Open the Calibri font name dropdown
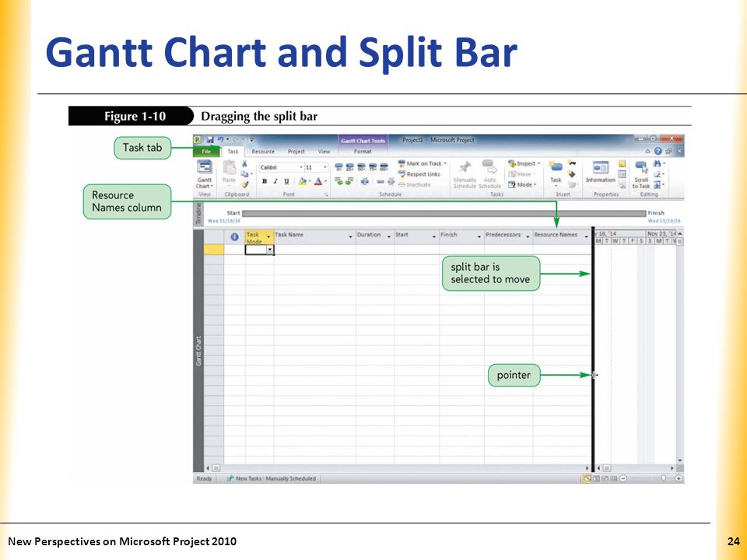This screenshot has height=560, width=747. point(300,167)
